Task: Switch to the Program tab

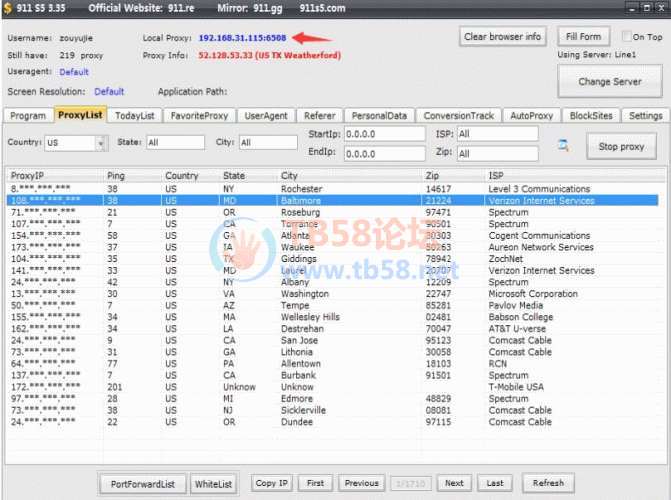Action: pos(28,116)
